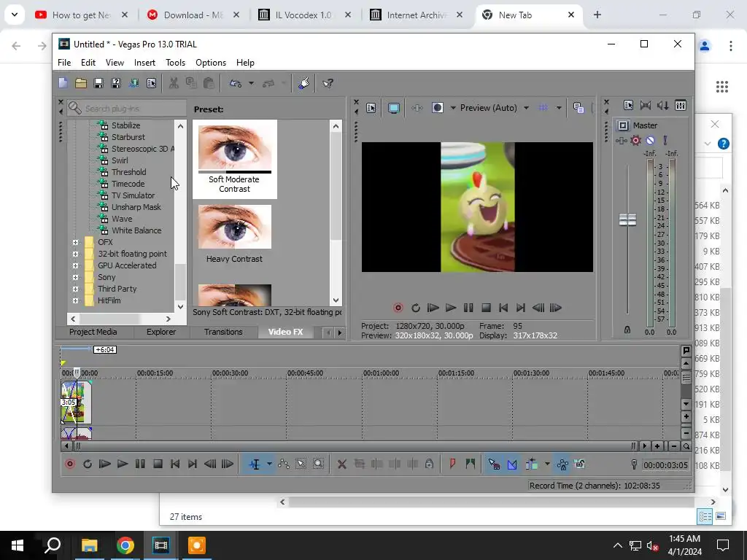Switch to the Explorer tab
This screenshot has height=560, width=747.
pyautogui.click(x=161, y=332)
